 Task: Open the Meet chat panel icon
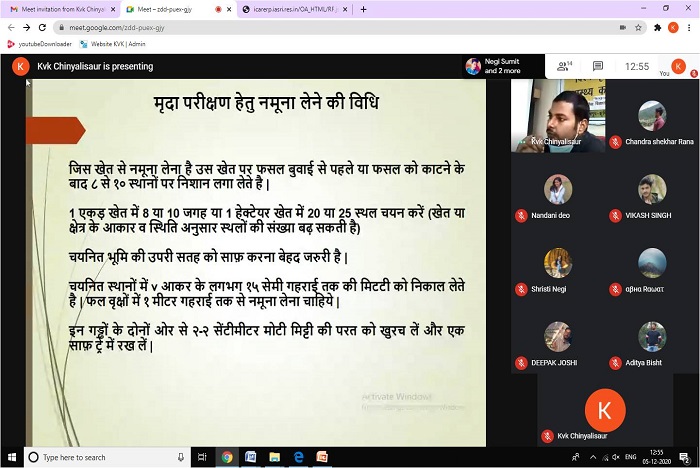point(598,67)
